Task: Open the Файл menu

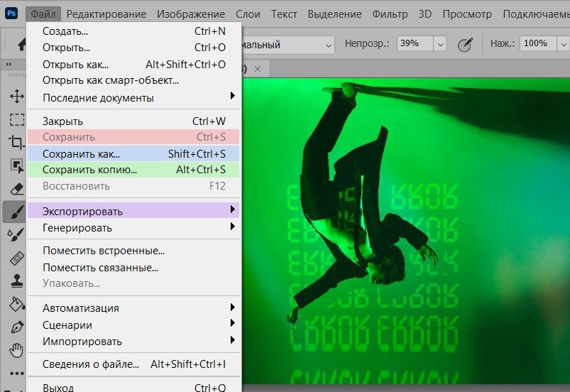Action: tap(43, 14)
